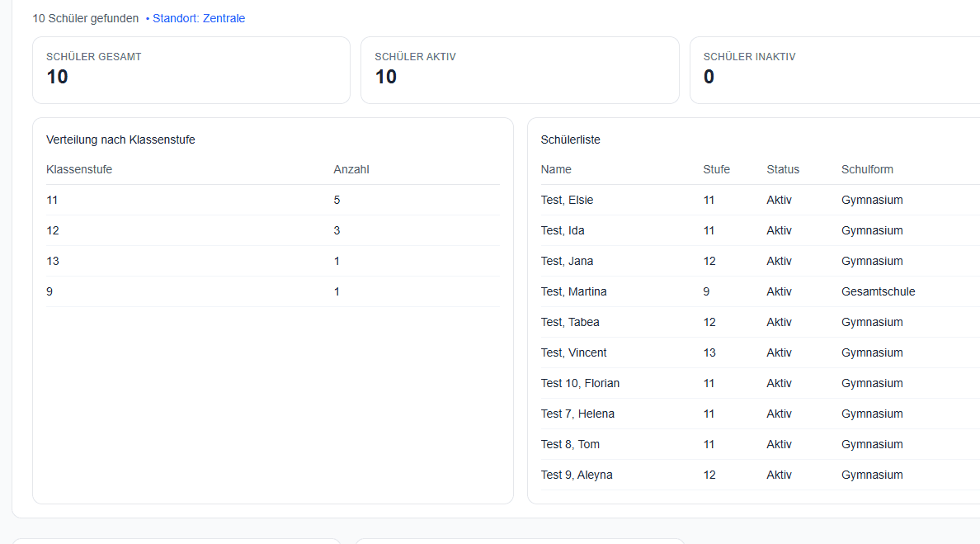Image resolution: width=980 pixels, height=544 pixels.
Task: Click the 'Name' column header
Action: [556, 169]
